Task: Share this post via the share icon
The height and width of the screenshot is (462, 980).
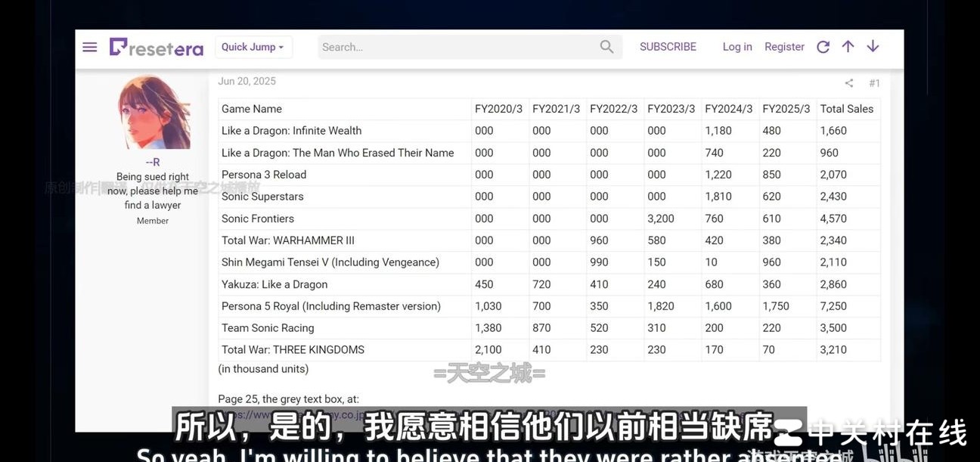Action: tap(848, 83)
